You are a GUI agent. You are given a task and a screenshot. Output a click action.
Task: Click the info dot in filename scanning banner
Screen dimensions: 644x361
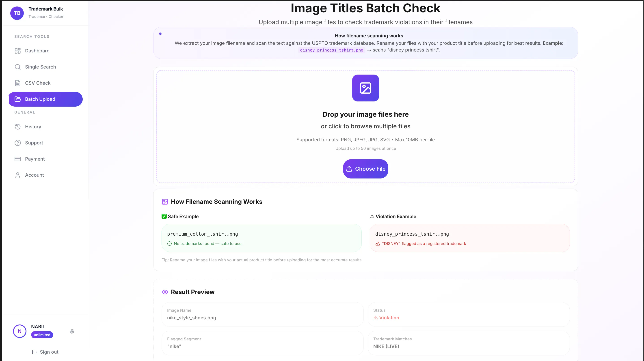tap(160, 34)
